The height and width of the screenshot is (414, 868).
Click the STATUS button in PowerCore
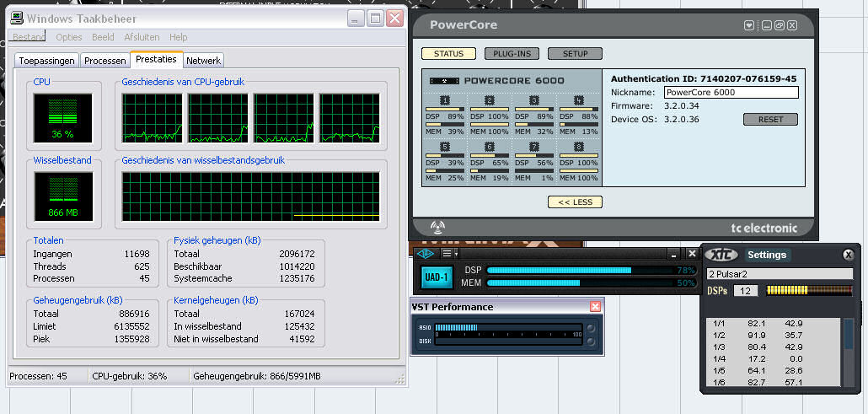click(449, 54)
